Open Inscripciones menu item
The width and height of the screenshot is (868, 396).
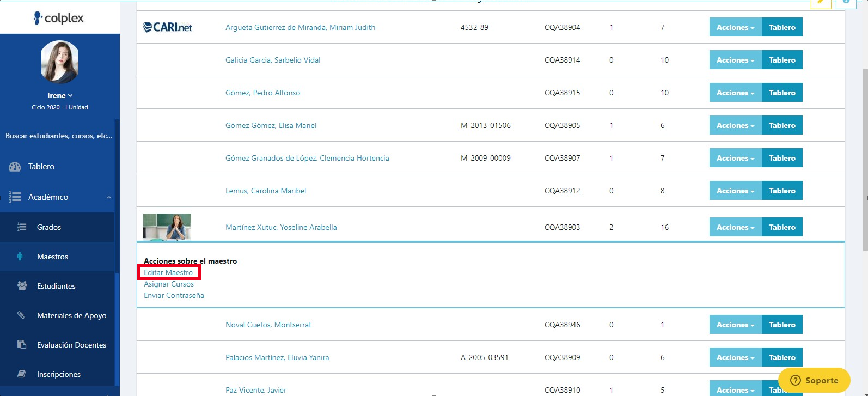point(58,374)
